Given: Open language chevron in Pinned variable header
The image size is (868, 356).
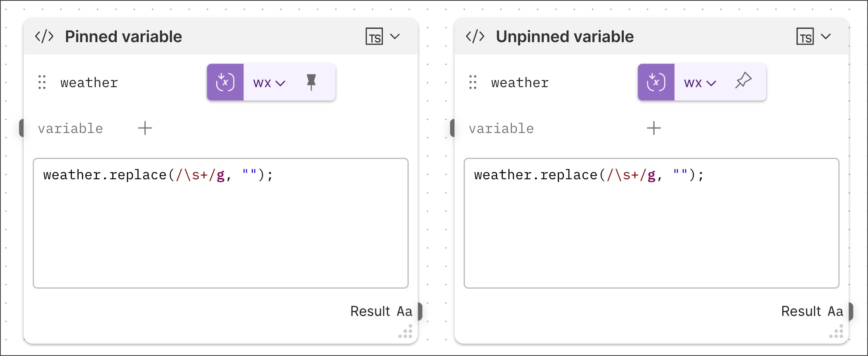Looking at the screenshot, I should click(x=395, y=36).
